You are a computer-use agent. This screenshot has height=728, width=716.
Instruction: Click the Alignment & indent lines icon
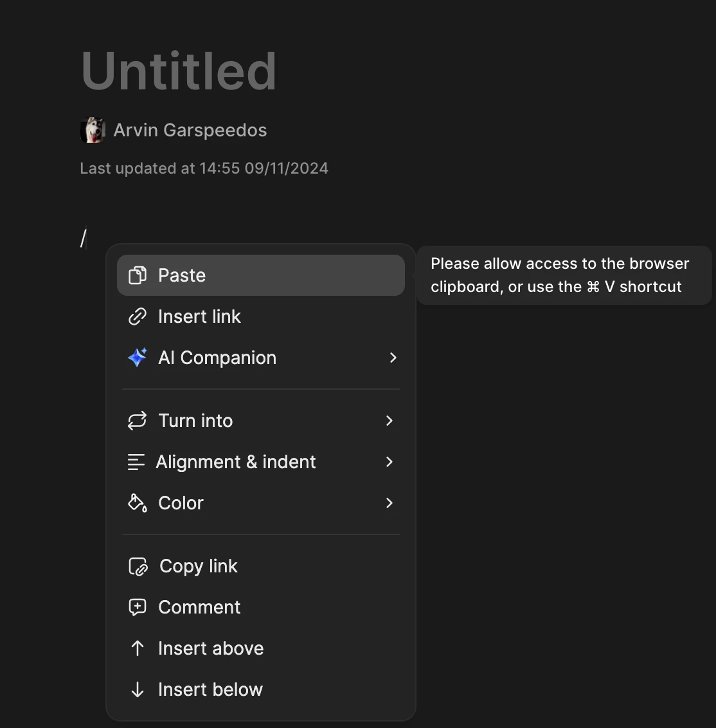136,462
